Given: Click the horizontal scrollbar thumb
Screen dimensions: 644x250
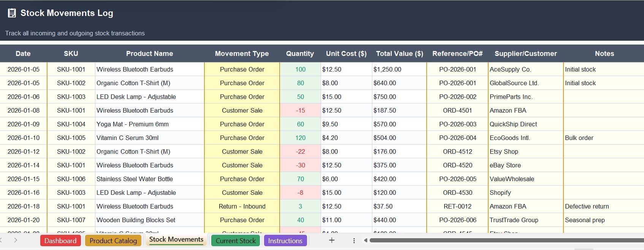Looking at the screenshot, I should [506, 240].
